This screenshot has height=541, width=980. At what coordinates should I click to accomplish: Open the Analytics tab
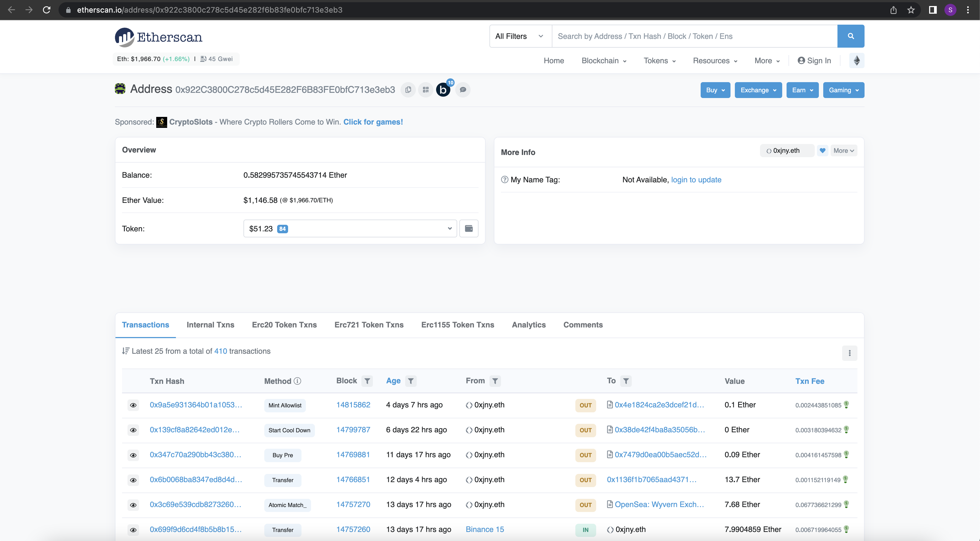coord(528,325)
